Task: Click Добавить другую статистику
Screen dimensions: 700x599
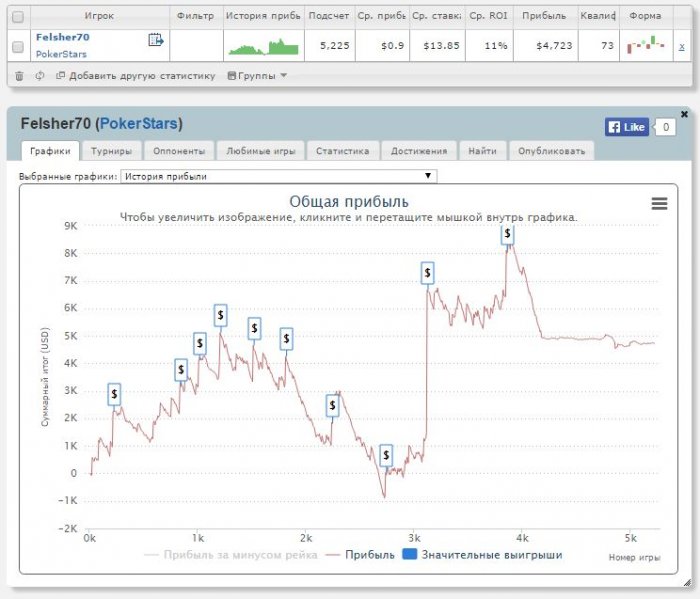Action: 136,76
